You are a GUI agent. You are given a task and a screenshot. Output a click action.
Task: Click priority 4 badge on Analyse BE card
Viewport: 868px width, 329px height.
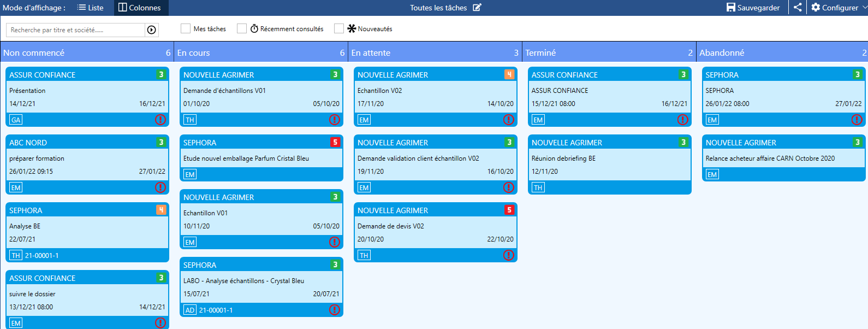click(161, 210)
